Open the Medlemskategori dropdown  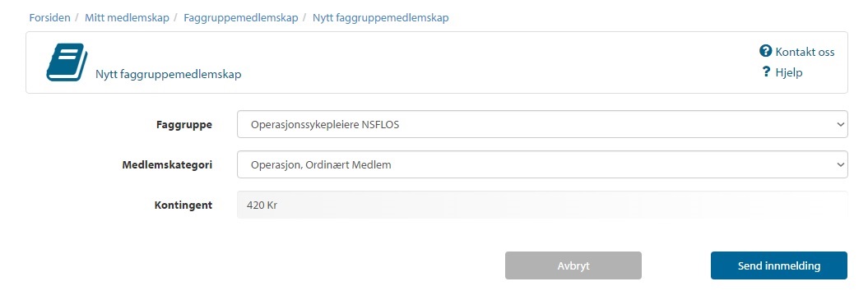pos(542,164)
